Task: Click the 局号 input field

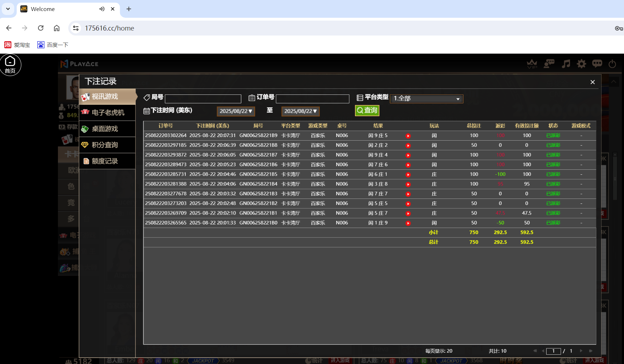Action: click(x=203, y=98)
